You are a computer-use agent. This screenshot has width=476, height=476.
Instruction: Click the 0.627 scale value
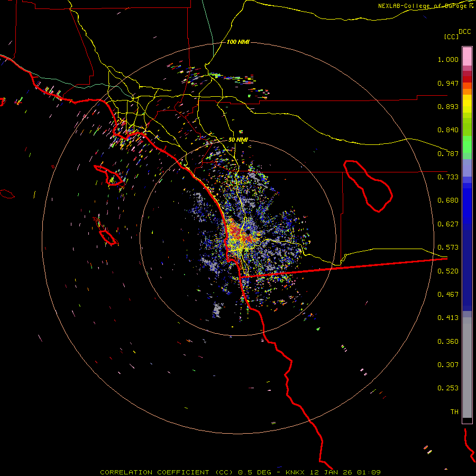coord(448,224)
